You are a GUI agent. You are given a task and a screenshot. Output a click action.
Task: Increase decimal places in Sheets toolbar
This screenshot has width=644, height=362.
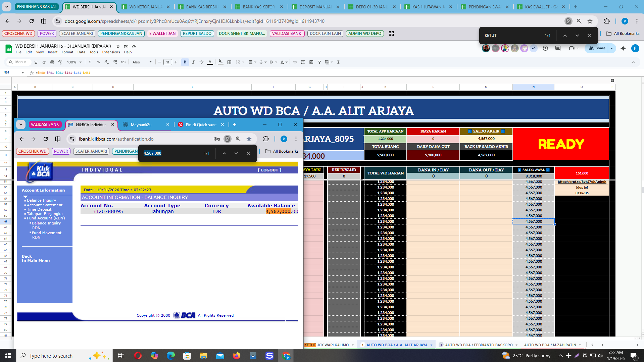115,62
